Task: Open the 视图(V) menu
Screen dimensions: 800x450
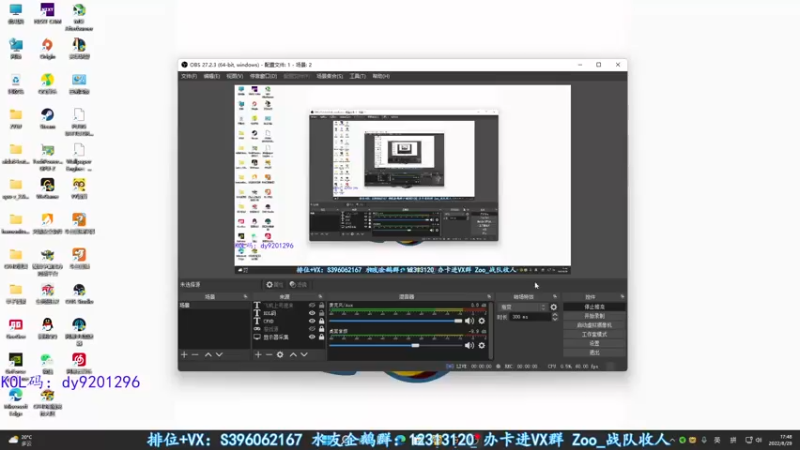Action: coord(234,76)
